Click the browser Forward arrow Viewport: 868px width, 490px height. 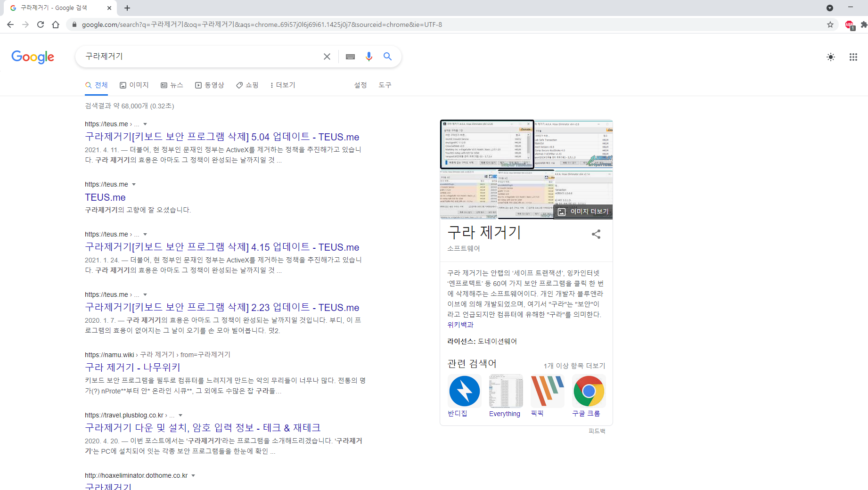[x=25, y=24]
